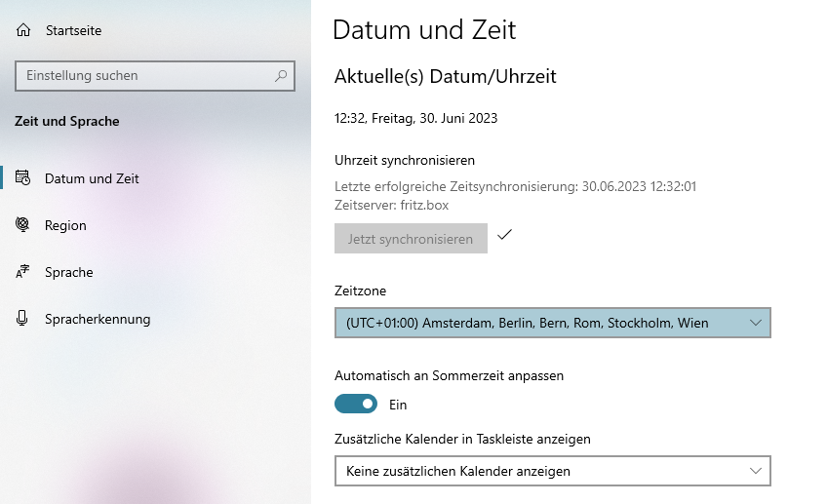Click the Startseite home icon

23,30
